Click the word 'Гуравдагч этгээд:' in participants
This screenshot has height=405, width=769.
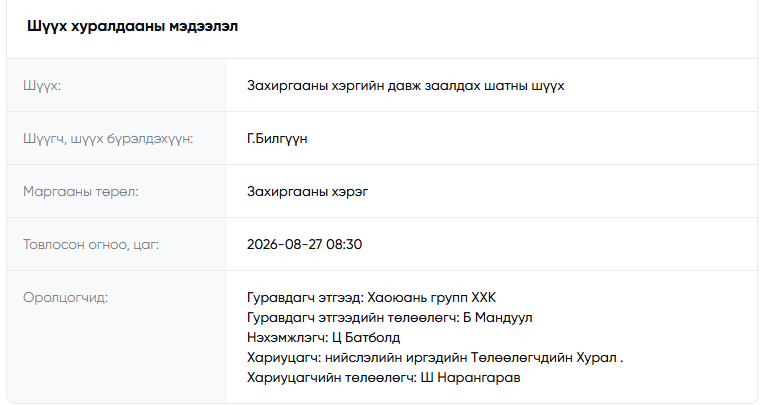click(305, 298)
